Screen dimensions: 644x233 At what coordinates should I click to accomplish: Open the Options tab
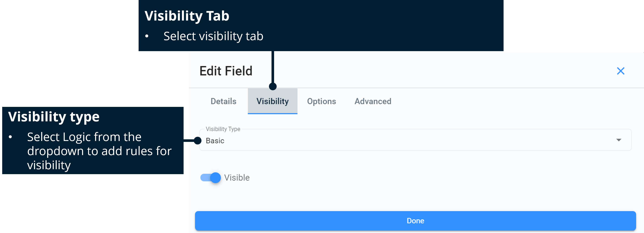click(x=321, y=101)
